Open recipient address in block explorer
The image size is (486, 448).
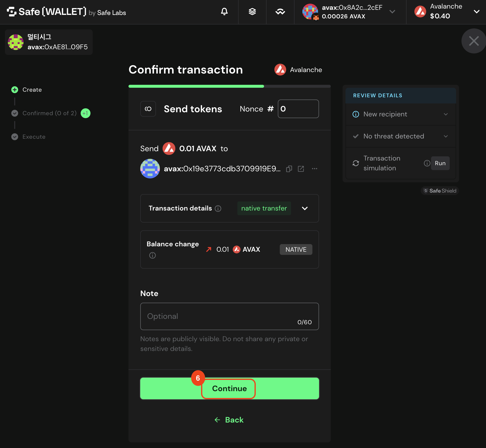(x=301, y=169)
